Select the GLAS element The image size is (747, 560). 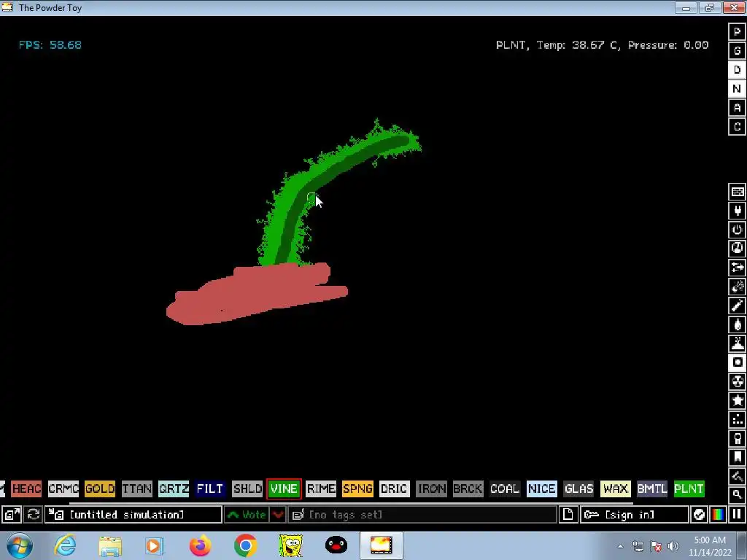(x=578, y=489)
